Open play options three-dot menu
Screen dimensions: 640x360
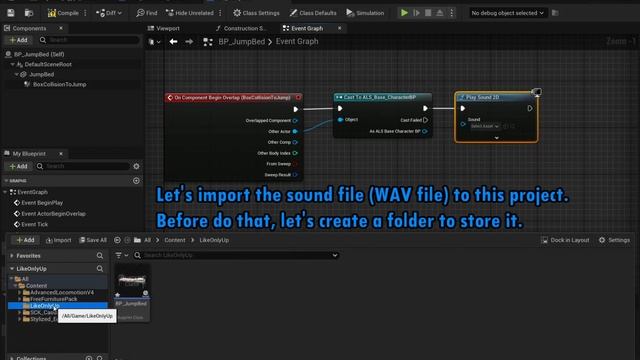pos(451,13)
